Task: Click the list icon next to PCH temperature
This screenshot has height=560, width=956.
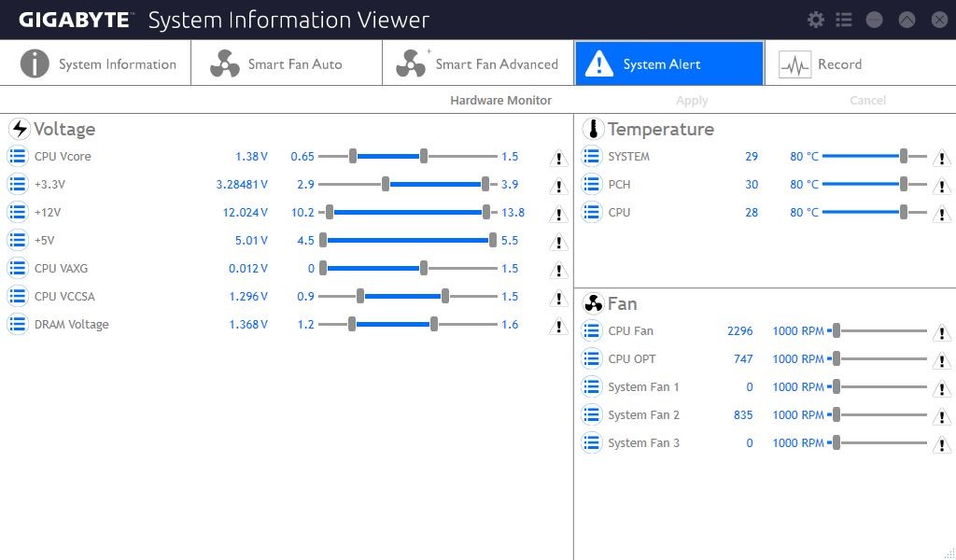Action: 591,185
